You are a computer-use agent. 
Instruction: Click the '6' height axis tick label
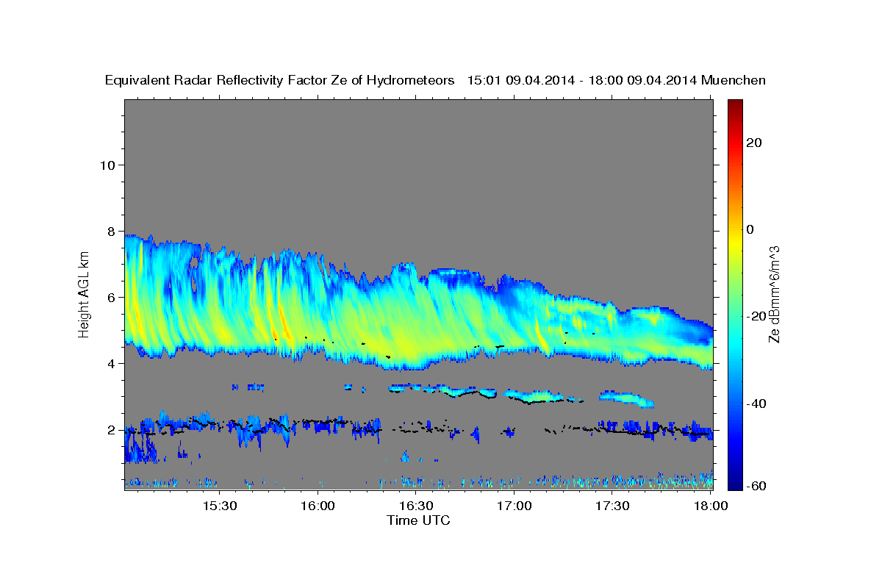[x=112, y=298]
